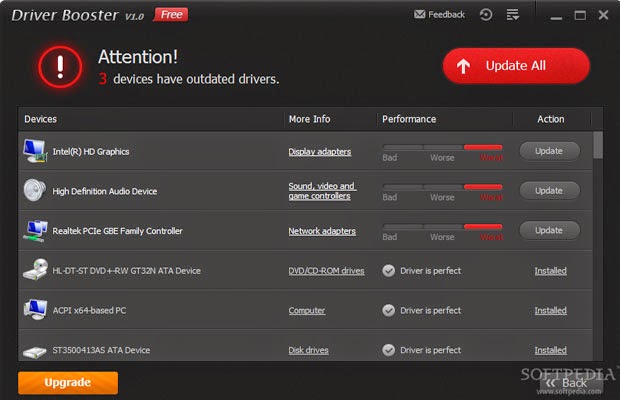Click the DVD drive device icon

pyautogui.click(x=35, y=270)
